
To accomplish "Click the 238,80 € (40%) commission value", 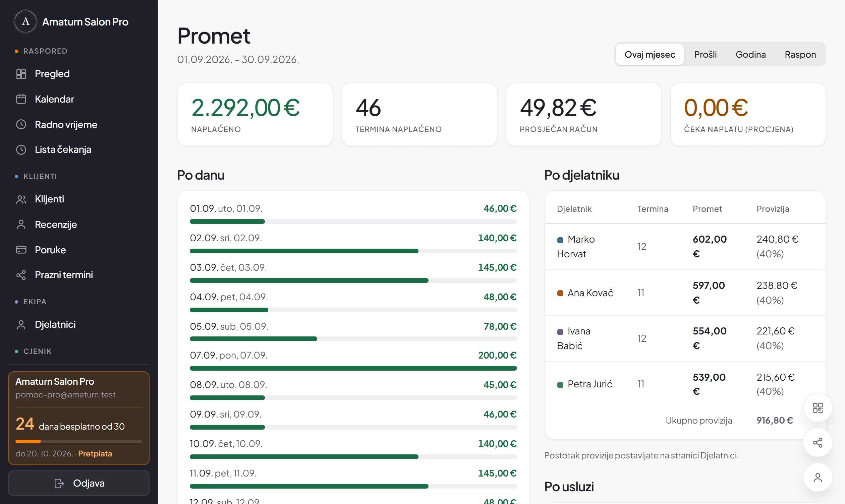I will tap(777, 293).
